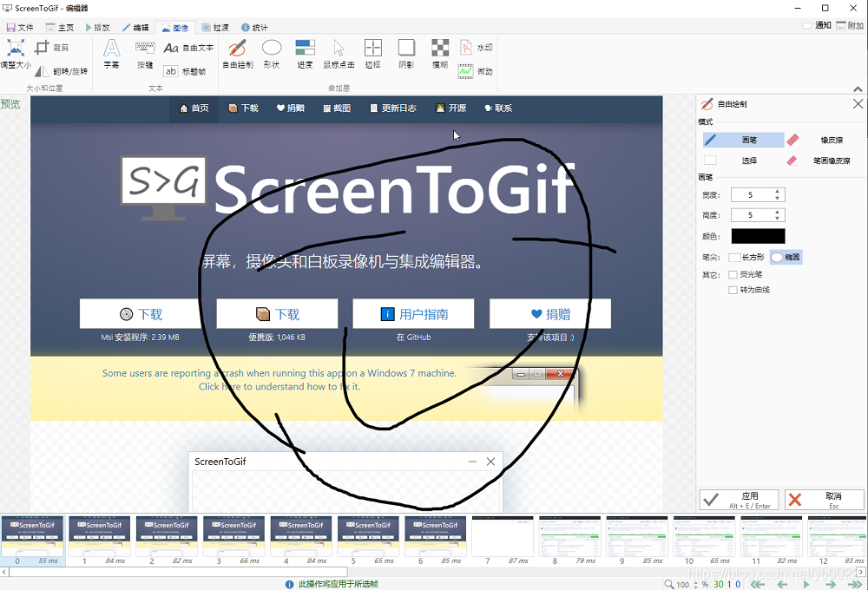Increase the 宽度 width stepper value
868x590 pixels.
[x=777, y=192]
